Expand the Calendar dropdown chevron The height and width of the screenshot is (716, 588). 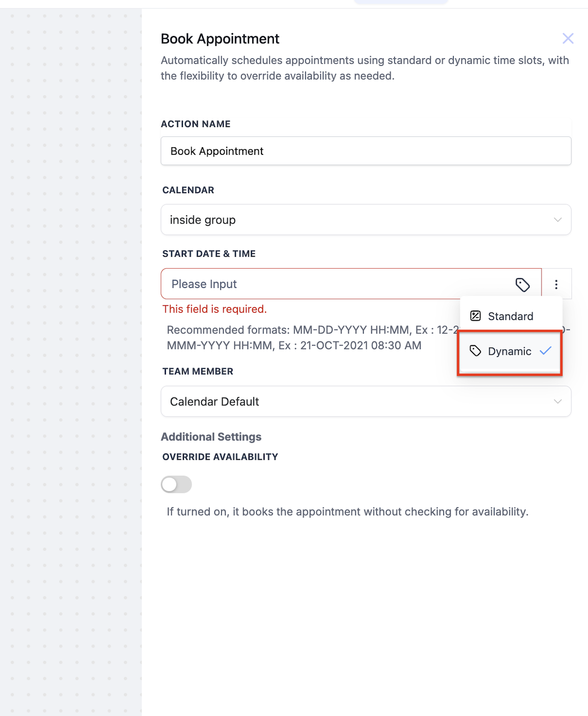558,220
